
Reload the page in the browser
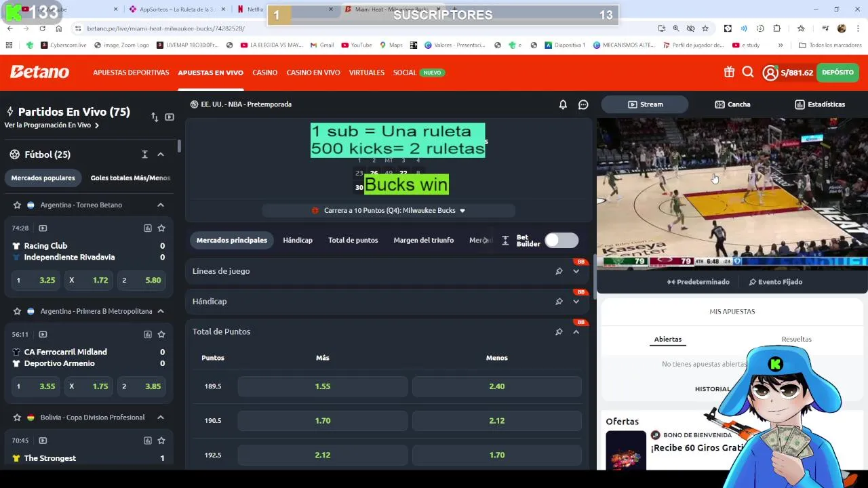click(x=42, y=28)
